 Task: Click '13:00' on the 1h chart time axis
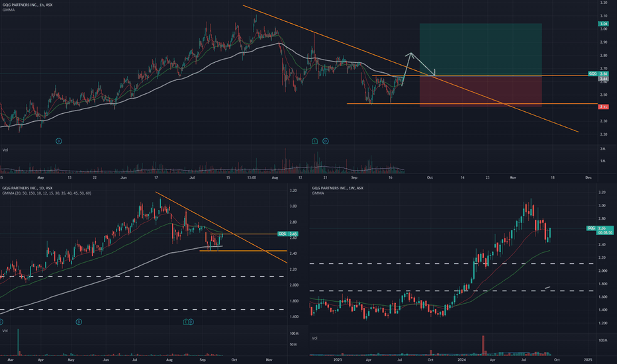tap(252, 177)
